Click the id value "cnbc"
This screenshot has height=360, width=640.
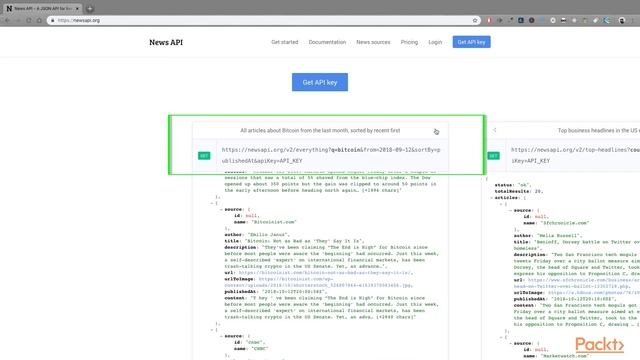click(255, 342)
